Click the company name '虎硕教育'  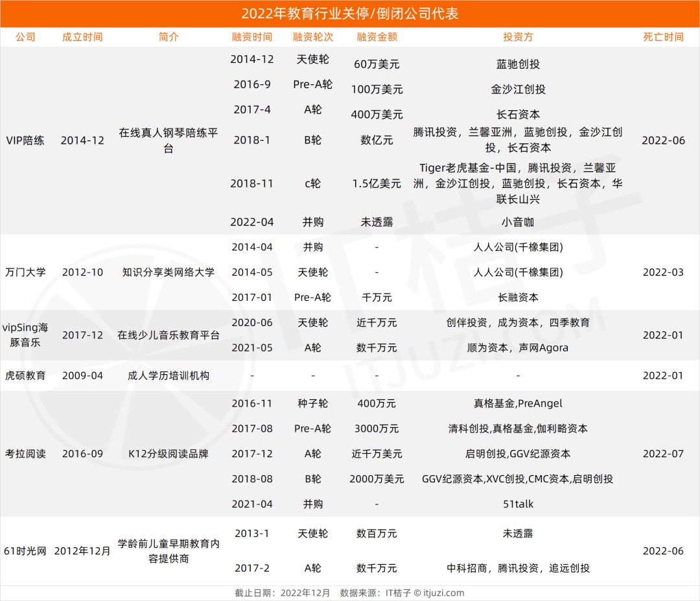[25, 375]
